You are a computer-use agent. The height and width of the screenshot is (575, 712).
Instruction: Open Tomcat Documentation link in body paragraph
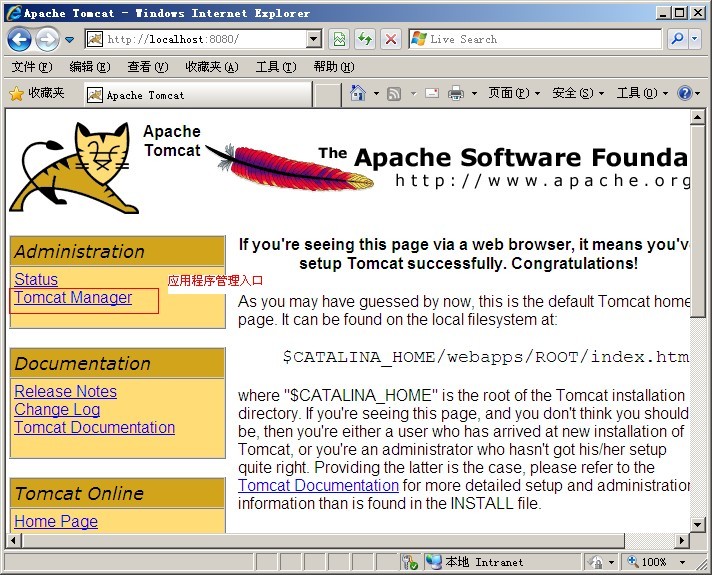point(318,485)
